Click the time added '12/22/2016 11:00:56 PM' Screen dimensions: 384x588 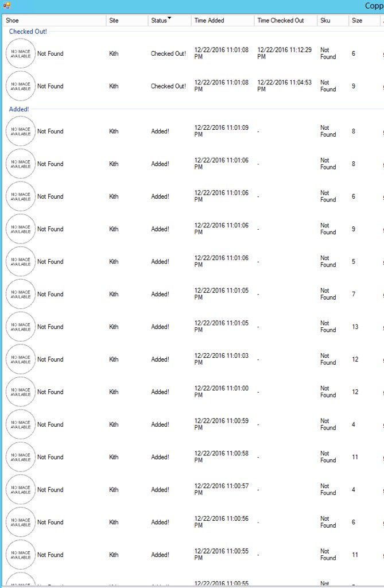pos(221,522)
